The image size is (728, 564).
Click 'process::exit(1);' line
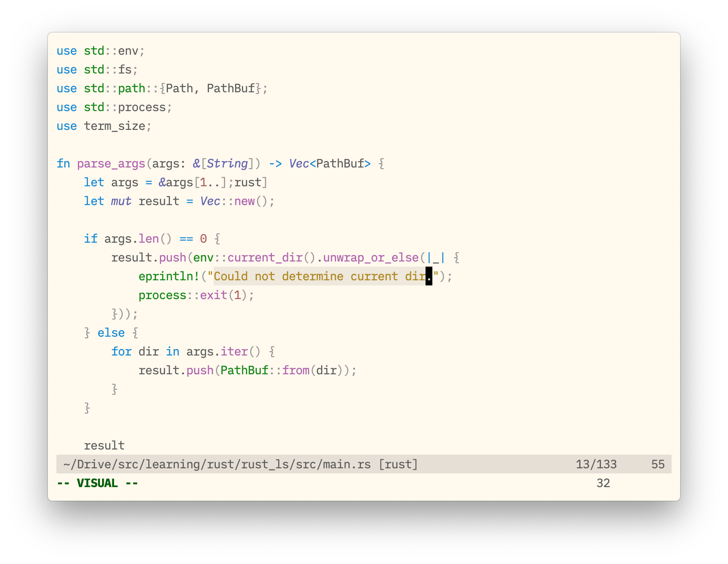click(x=197, y=295)
